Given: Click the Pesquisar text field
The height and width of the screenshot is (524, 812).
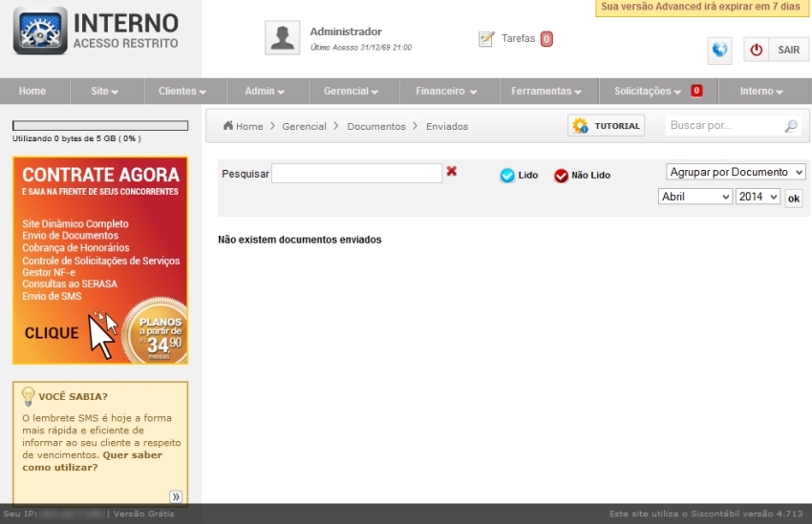Looking at the screenshot, I should 356,174.
